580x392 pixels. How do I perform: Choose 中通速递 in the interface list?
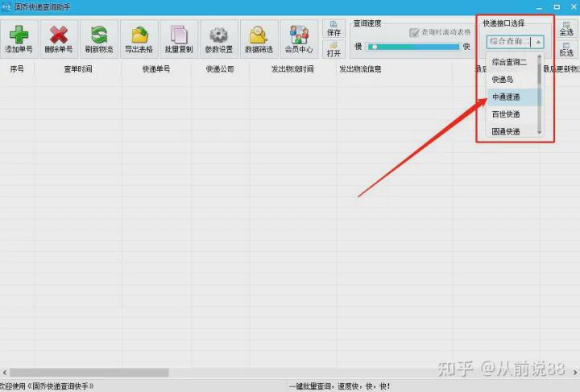[512, 97]
